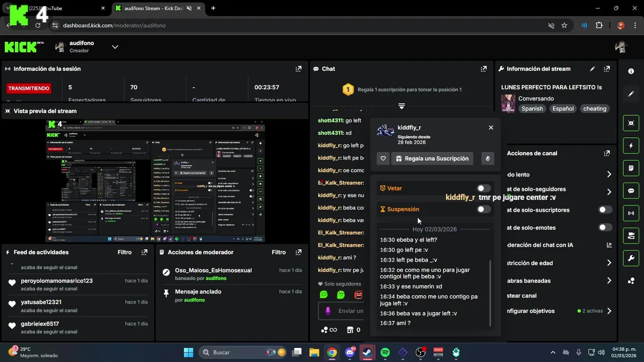Expand configurar objetivos chevron

click(x=609, y=311)
